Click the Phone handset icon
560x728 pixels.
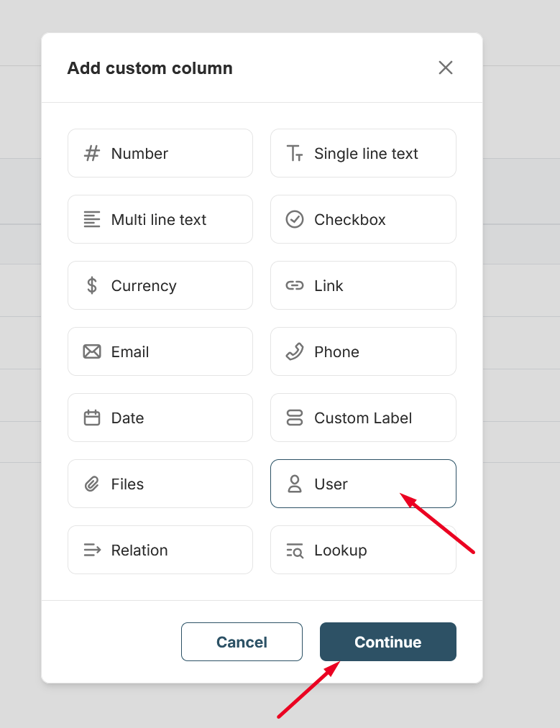(295, 351)
